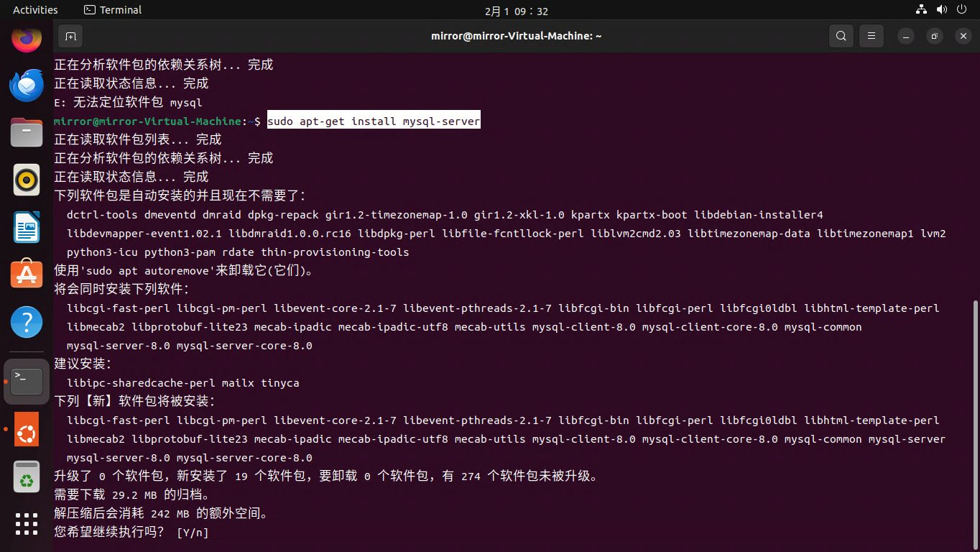Open the clock and calendar panel
Viewport: 980px width, 552px height.
point(517,11)
